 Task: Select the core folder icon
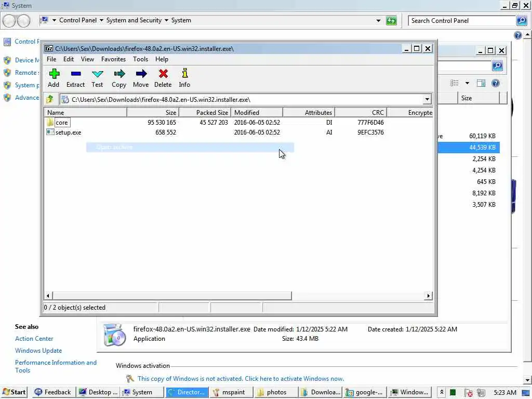tap(50, 122)
